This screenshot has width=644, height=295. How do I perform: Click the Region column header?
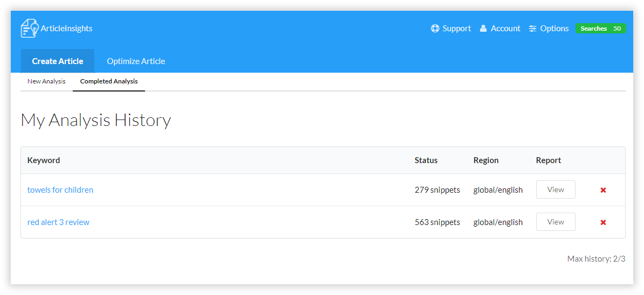point(486,160)
